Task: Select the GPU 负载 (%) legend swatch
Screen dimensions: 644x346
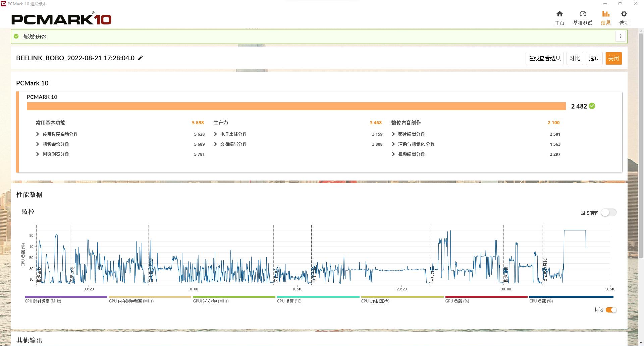Action: [486, 297]
